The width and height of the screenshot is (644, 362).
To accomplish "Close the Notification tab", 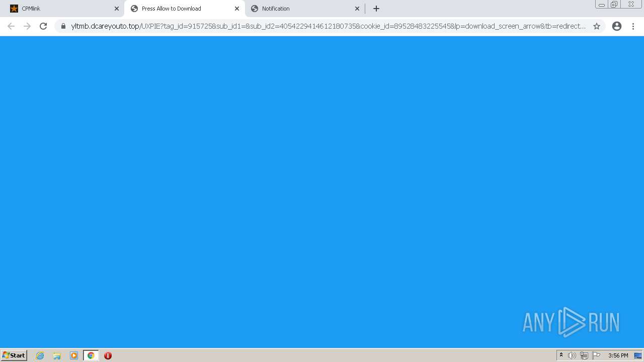I will tap(357, 9).
